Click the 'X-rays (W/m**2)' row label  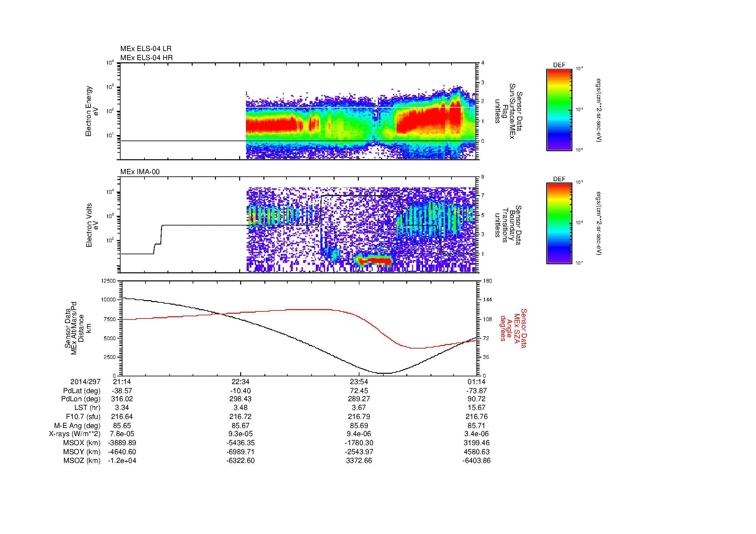click(75, 434)
